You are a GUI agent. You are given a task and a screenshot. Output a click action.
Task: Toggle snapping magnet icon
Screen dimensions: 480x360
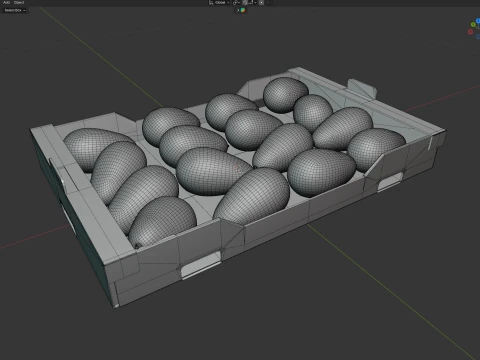pyautogui.click(x=245, y=3)
